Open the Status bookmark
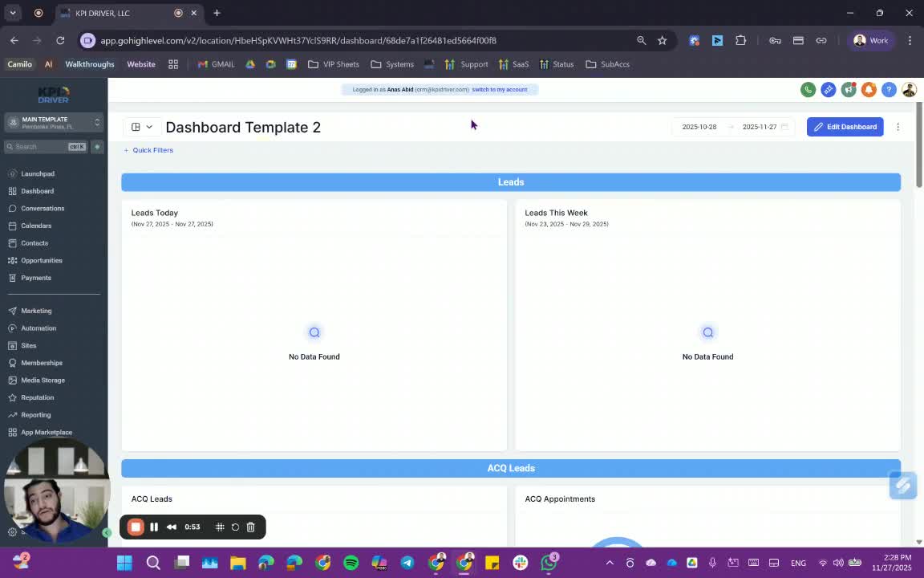Screen dimensions: 924x578 click(x=557, y=64)
